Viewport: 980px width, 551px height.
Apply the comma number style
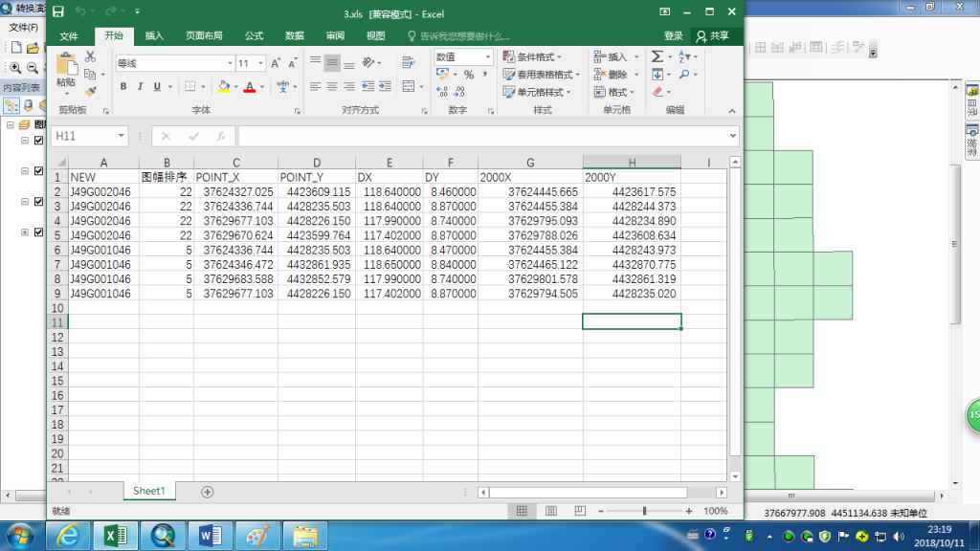click(x=485, y=75)
